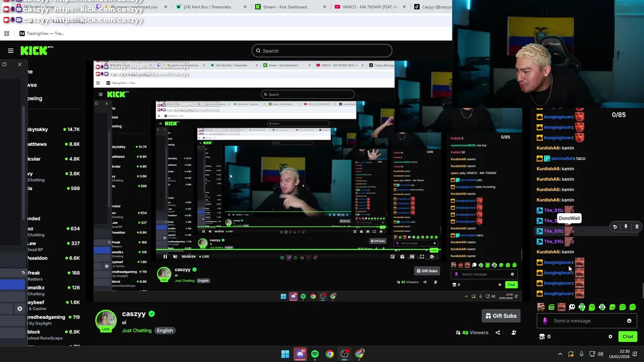Click the Send a message field

click(588, 321)
